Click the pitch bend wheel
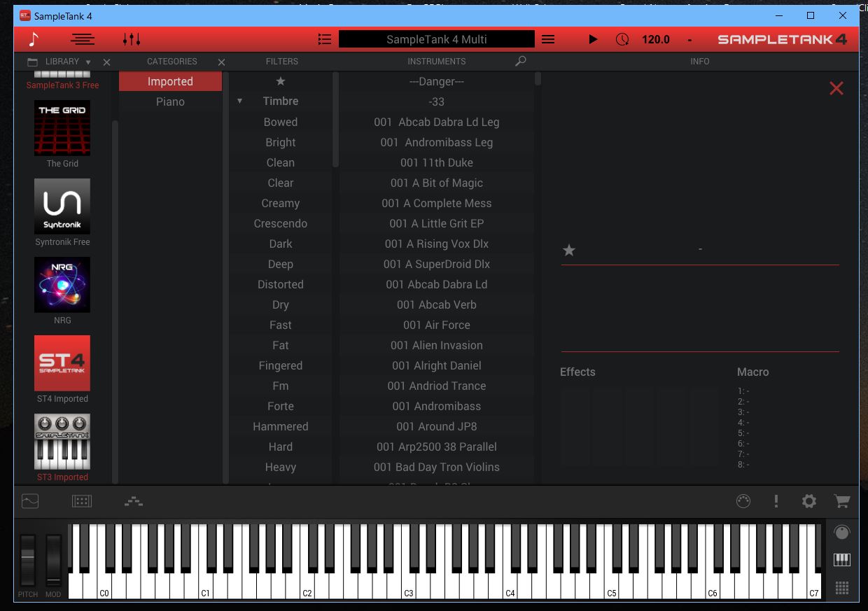Screen dimensions: 868x611 click(27, 560)
